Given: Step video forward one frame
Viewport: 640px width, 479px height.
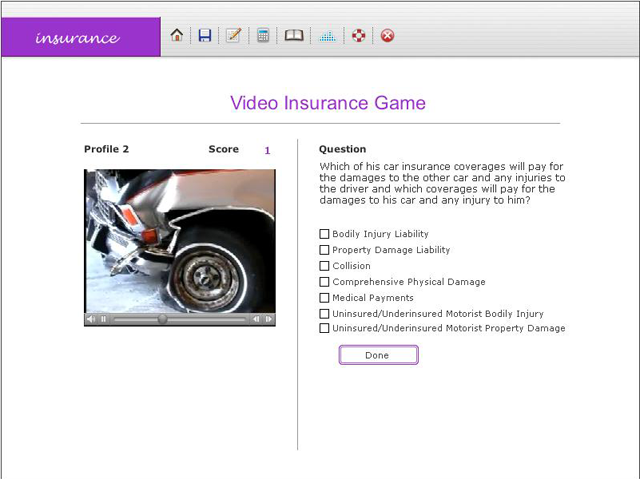Looking at the screenshot, I should click(268, 319).
